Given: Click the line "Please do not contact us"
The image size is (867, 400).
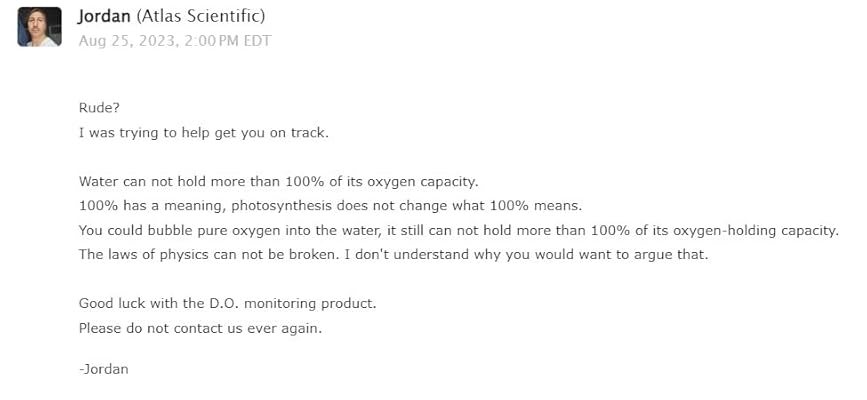Looking at the screenshot, I should (200, 327).
